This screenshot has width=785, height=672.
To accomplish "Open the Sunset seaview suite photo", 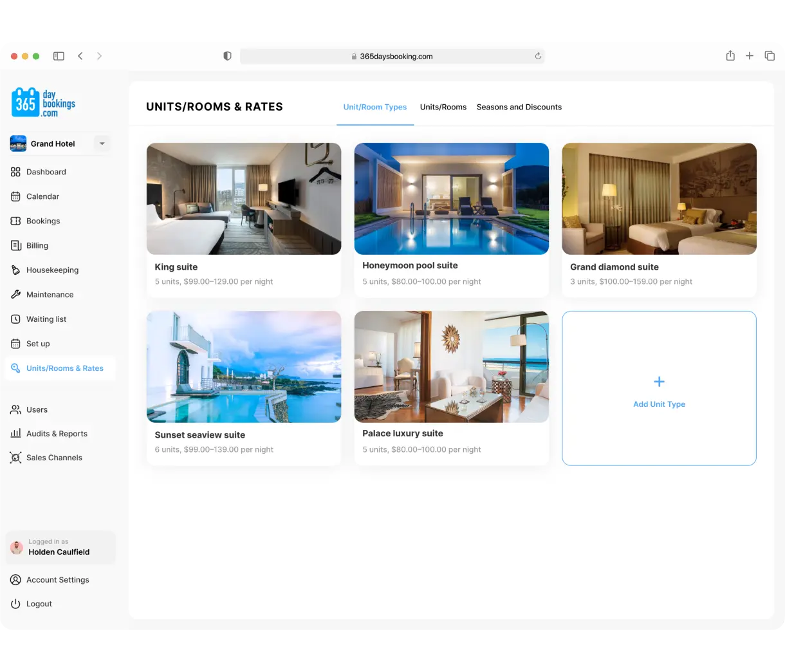I will pyautogui.click(x=244, y=367).
